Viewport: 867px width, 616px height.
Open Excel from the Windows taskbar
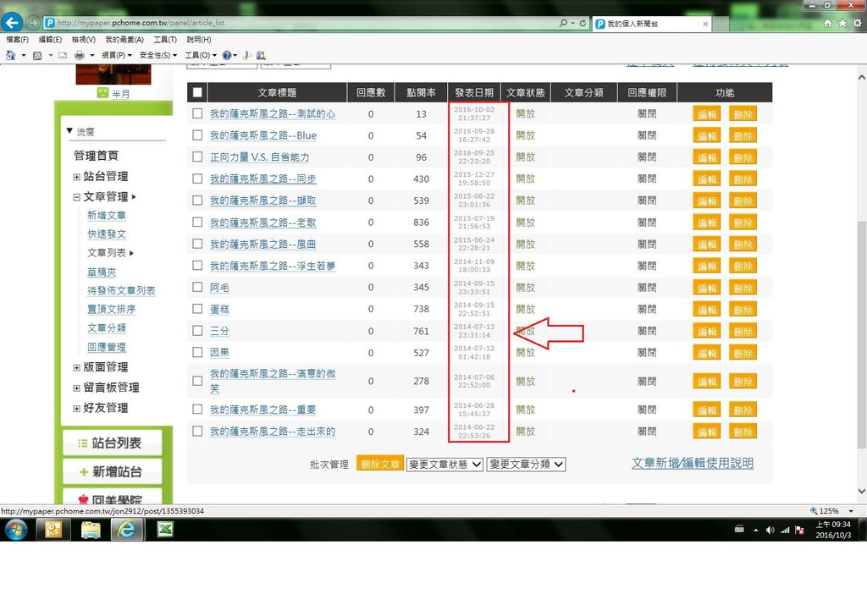(164, 530)
